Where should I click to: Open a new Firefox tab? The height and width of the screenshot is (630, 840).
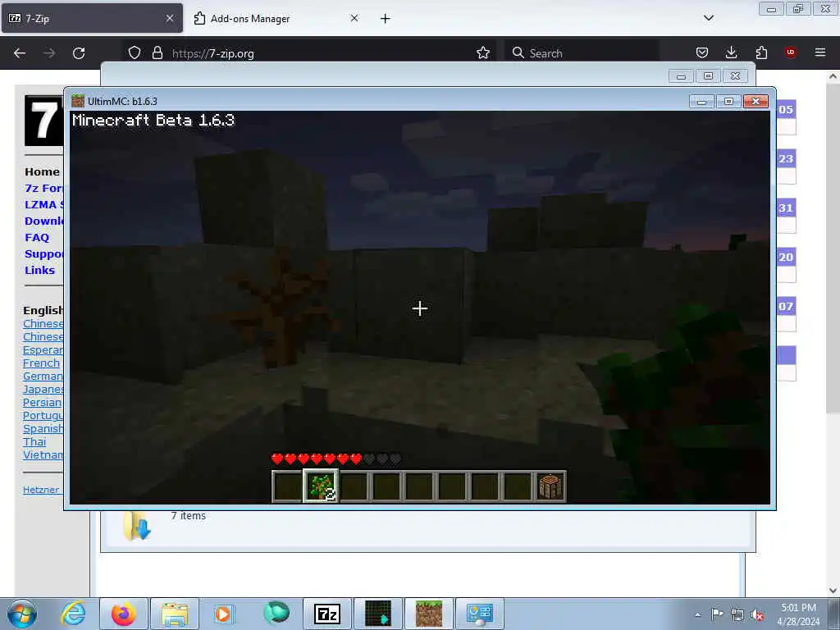[x=386, y=19]
